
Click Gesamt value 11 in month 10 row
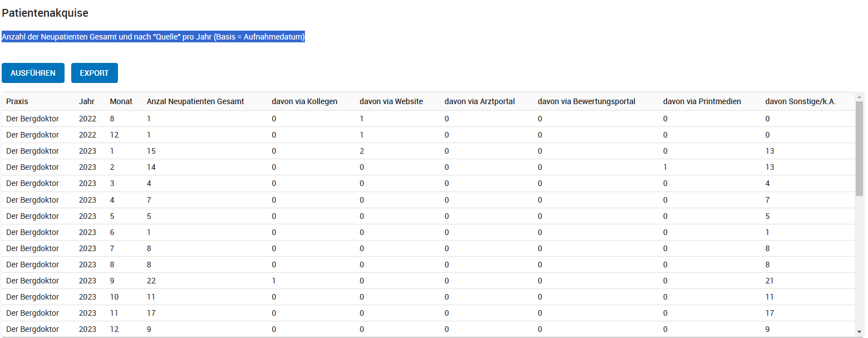tap(151, 297)
